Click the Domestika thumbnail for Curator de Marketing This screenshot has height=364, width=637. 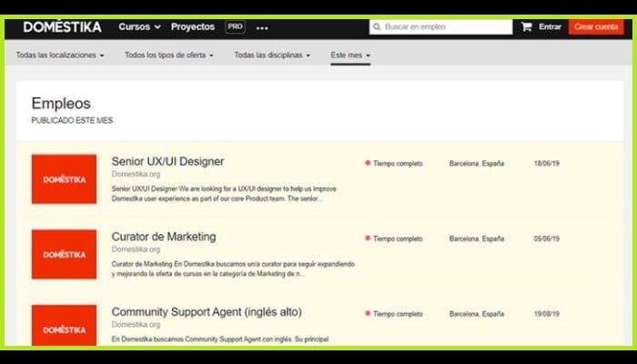(x=65, y=254)
